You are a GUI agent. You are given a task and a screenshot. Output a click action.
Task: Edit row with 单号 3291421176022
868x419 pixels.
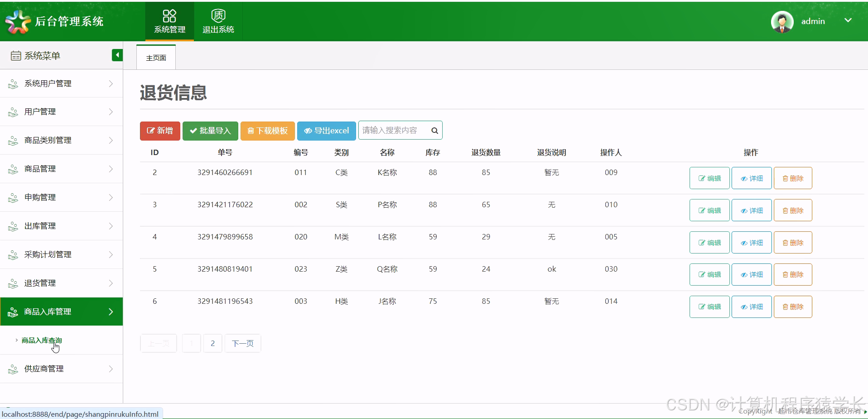click(709, 210)
